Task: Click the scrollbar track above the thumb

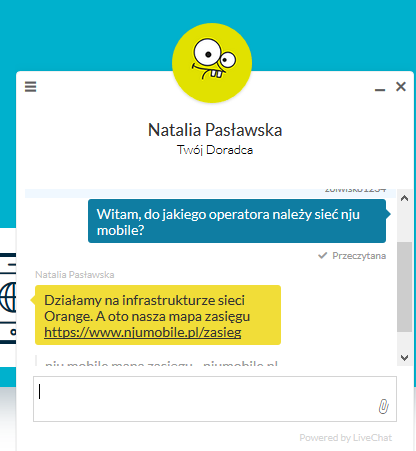Action: click(x=404, y=223)
